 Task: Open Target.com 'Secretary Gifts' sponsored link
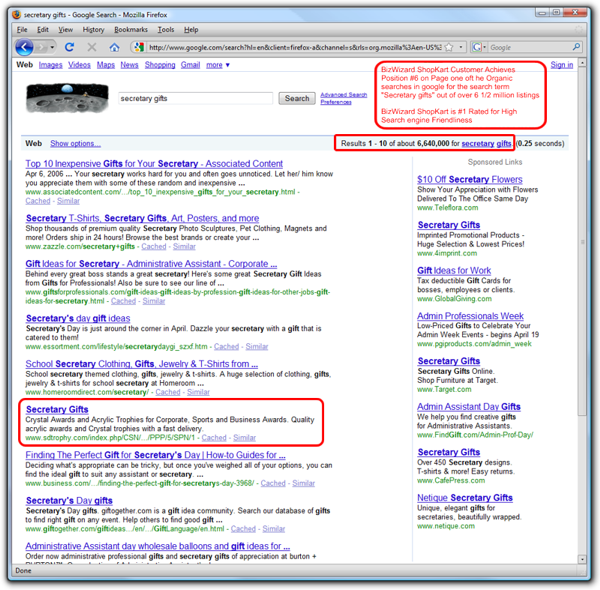449,361
